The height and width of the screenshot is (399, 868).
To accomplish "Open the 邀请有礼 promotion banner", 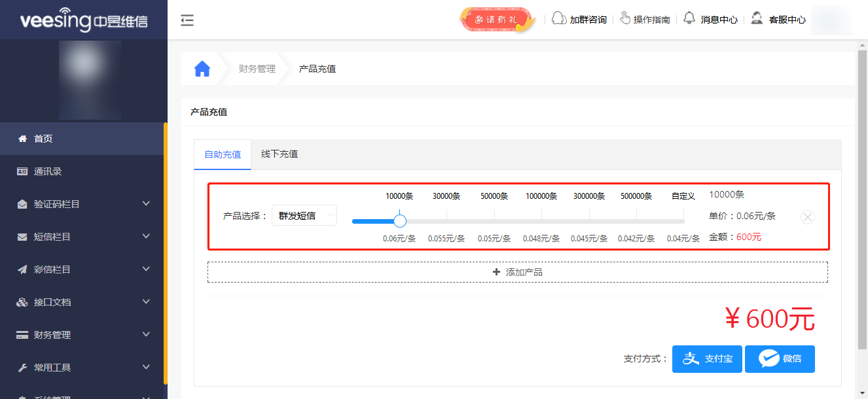I will 496,19.
